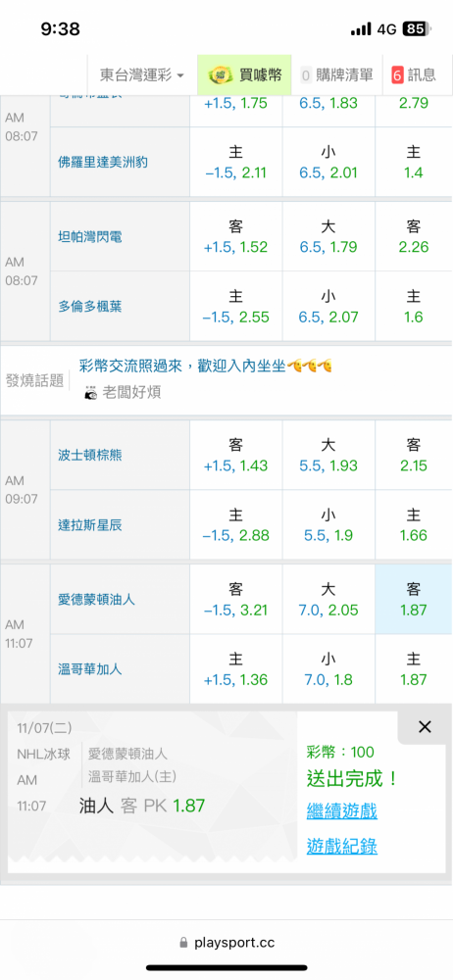The image size is (453, 980).
Task: Tap the 9:38 status bar clock
Action: (x=60, y=28)
